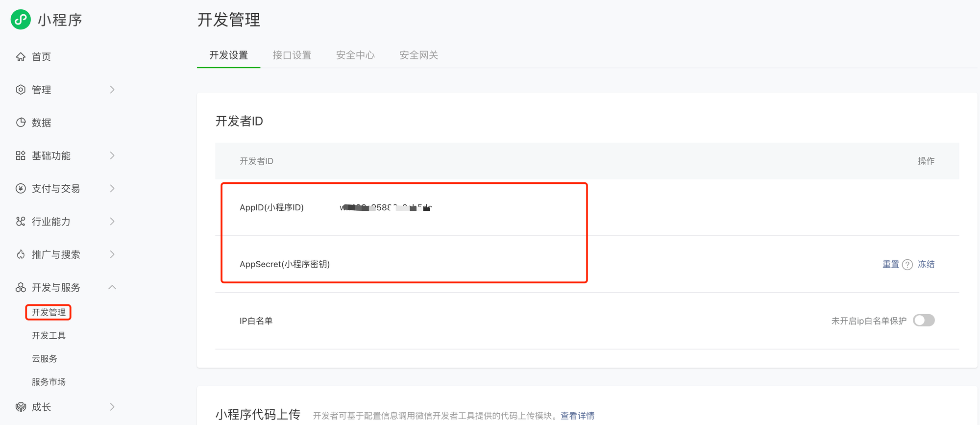Click the yen icon beside 支付与交易

click(x=21, y=188)
